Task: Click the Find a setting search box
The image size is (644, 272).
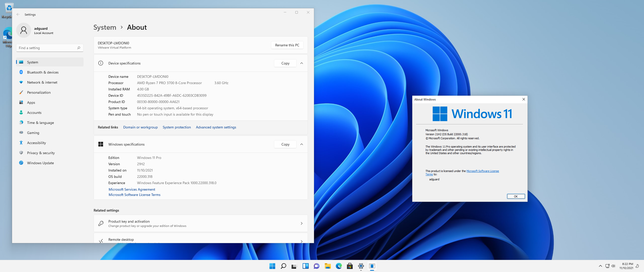Action: 47,48
